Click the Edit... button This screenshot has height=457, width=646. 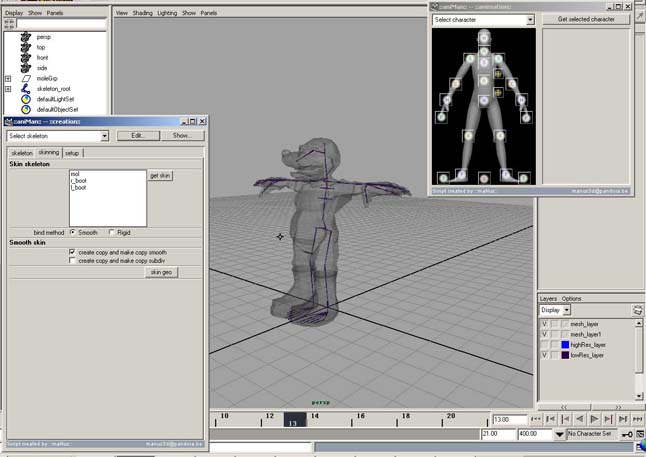pyautogui.click(x=138, y=136)
